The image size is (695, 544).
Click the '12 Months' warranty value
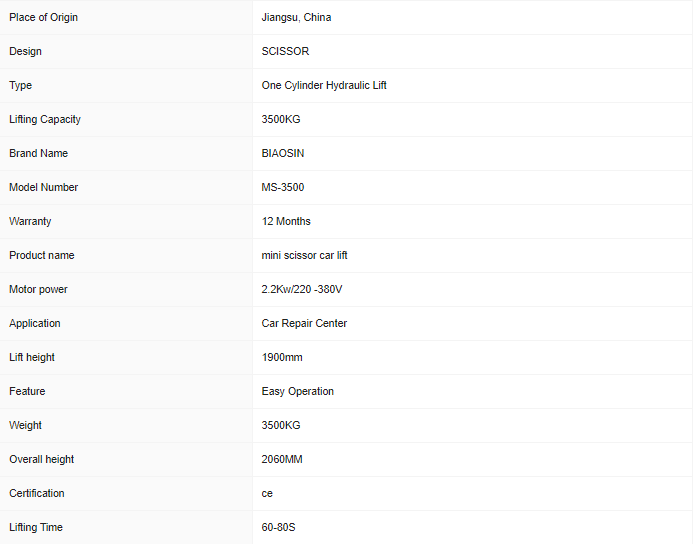[286, 222]
